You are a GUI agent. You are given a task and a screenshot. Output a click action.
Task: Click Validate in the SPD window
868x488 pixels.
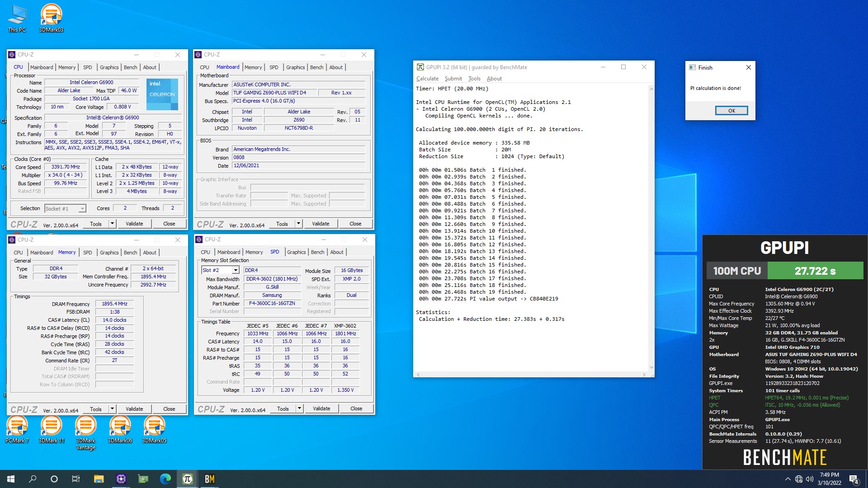pyautogui.click(x=321, y=408)
